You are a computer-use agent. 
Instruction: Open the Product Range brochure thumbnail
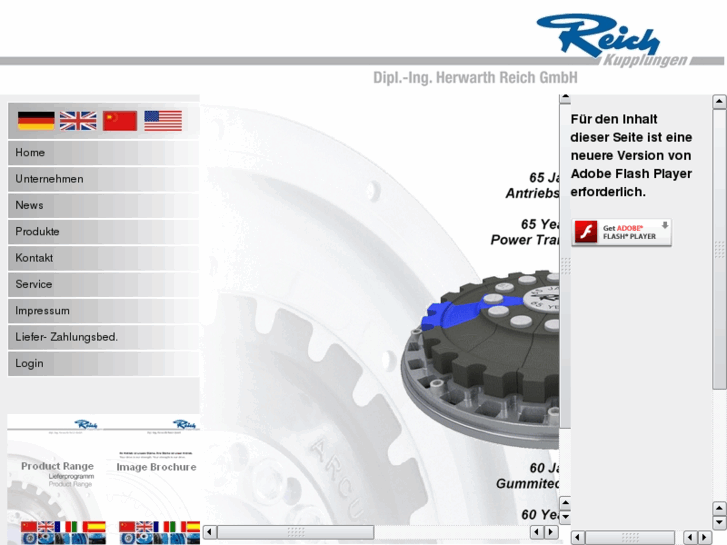(x=55, y=479)
